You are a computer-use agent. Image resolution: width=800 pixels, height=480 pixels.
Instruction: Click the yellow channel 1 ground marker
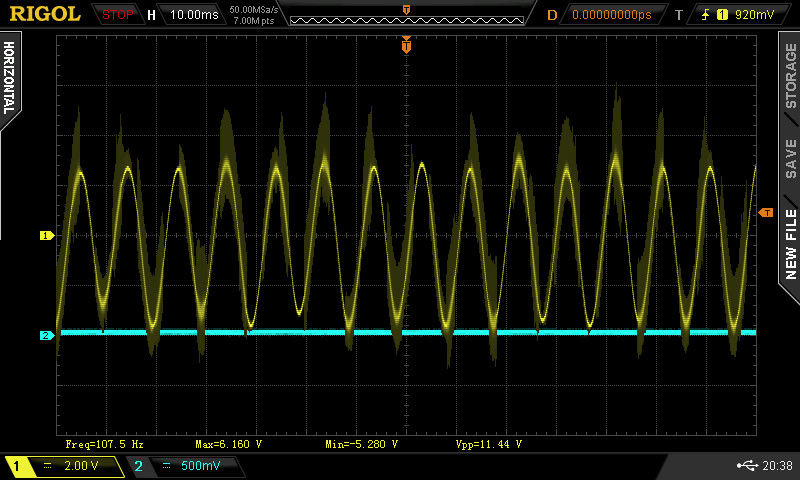click(46, 236)
